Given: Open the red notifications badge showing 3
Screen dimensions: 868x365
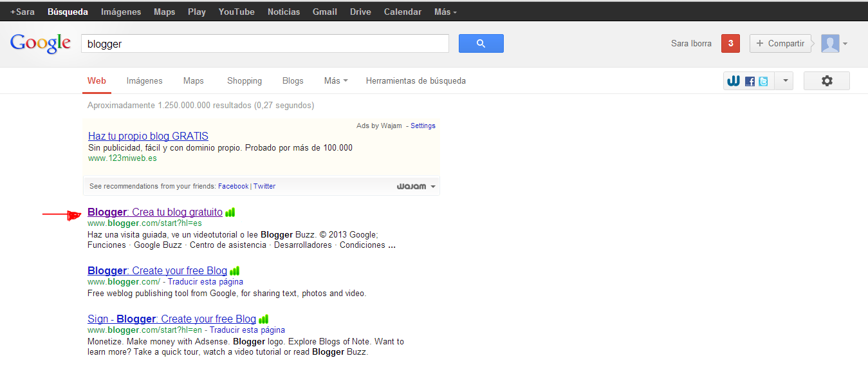Looking at the screenshot, I should tap(730, 43).
